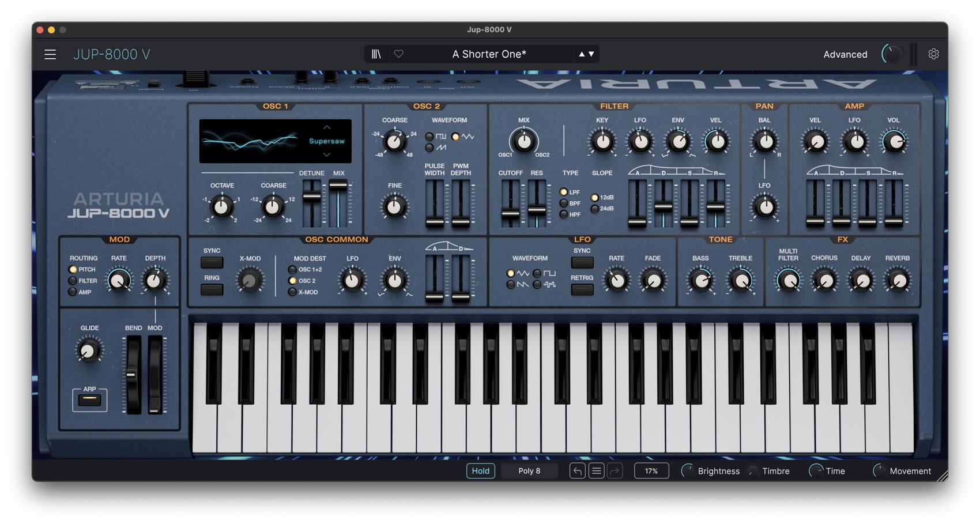Switch to the Advanced panel
This screenshot has height=524, width=980.
[845, 54]
